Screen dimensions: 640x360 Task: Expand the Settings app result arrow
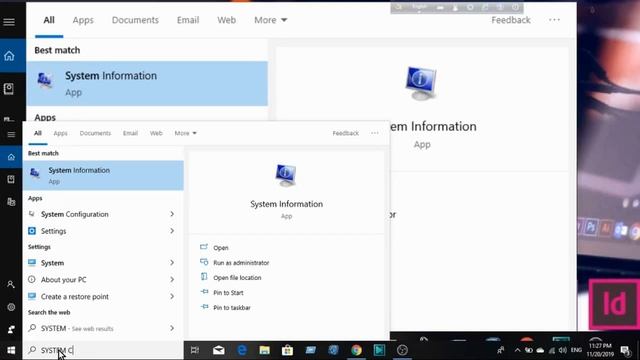(172, 231)
